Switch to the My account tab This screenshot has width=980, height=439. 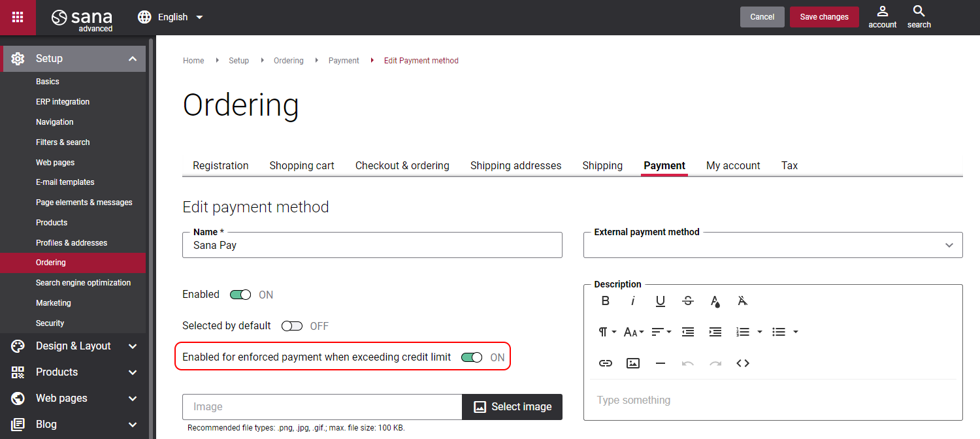pyautogui.click(x=733, y=165)
